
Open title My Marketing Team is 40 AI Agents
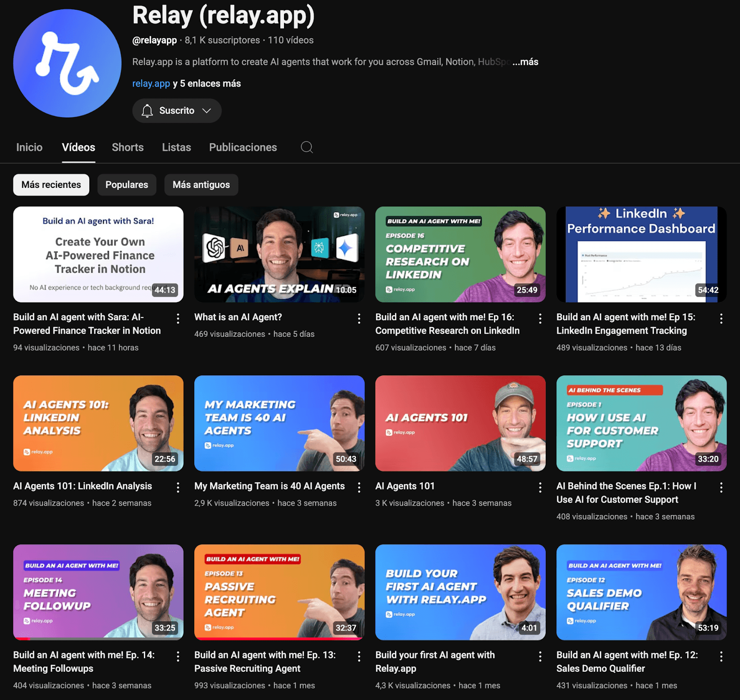(270, 486)
